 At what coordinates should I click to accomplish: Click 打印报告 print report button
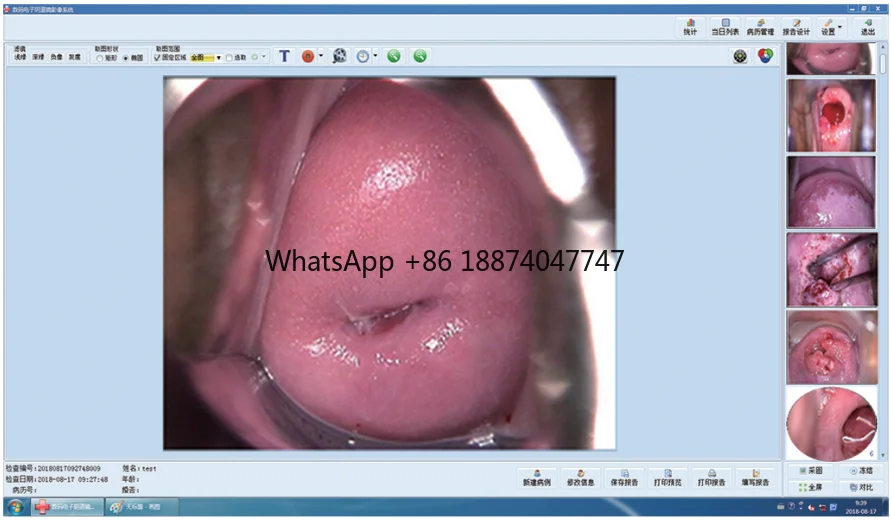coord(711,478)
